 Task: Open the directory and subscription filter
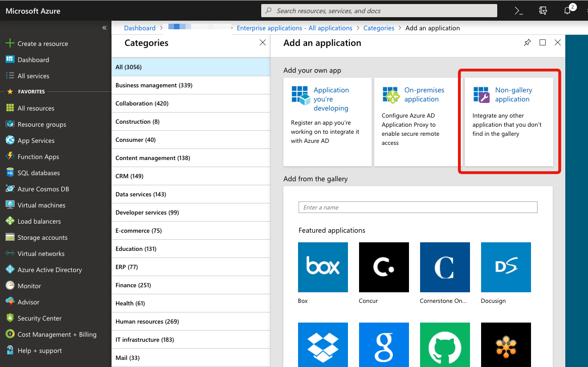(x=543, y=10)
